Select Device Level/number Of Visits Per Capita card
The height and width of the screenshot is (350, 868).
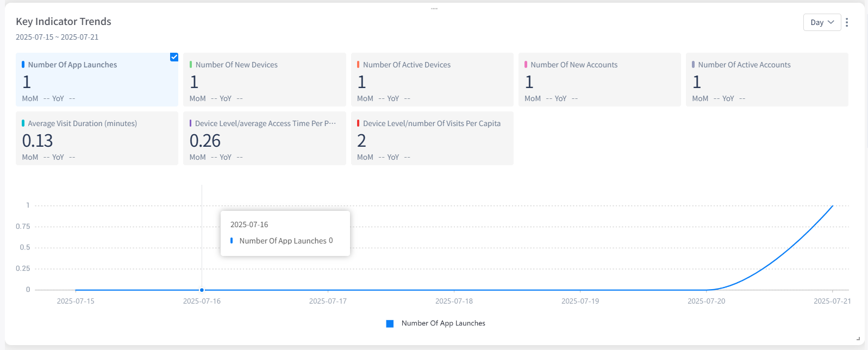coord(432,138)
